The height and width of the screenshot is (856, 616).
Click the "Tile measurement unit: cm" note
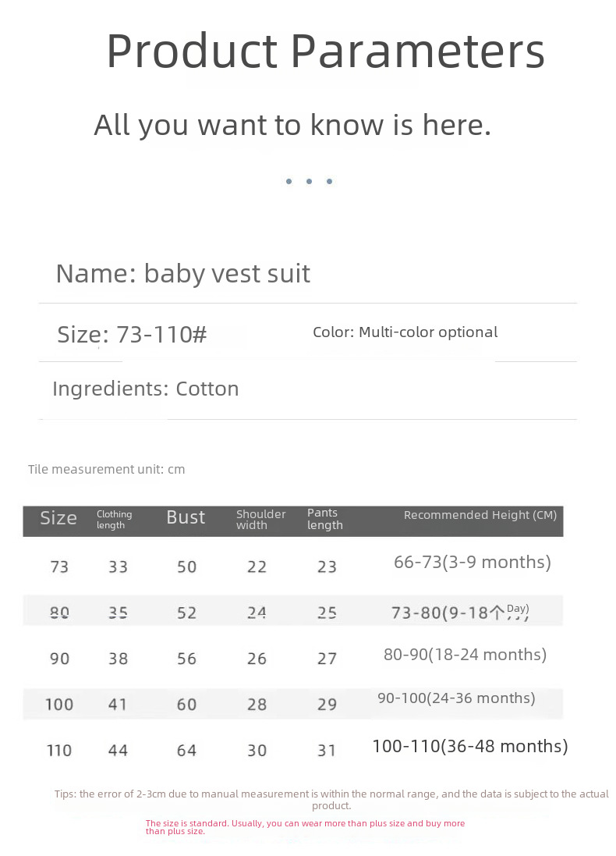coord(106,469)
